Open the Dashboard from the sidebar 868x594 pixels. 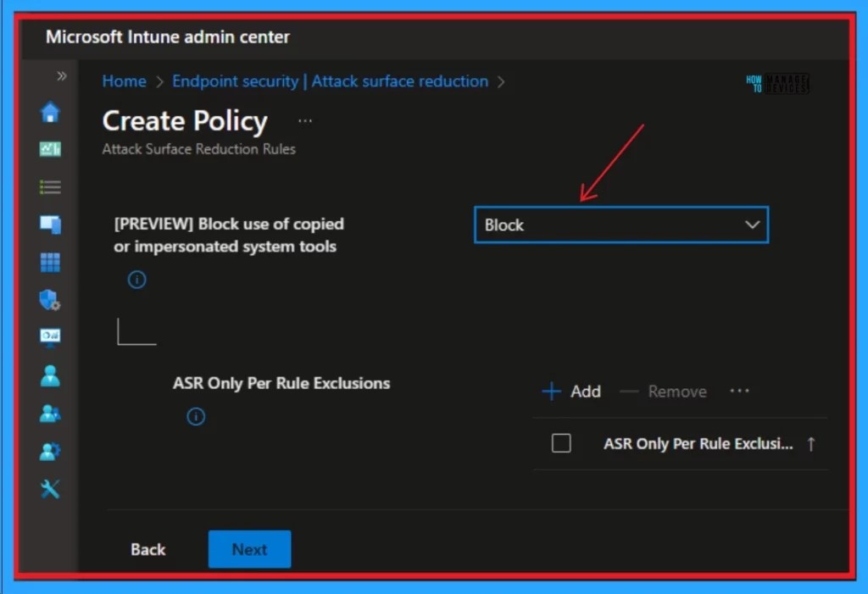pyautogui.click(x=50, y=148)
